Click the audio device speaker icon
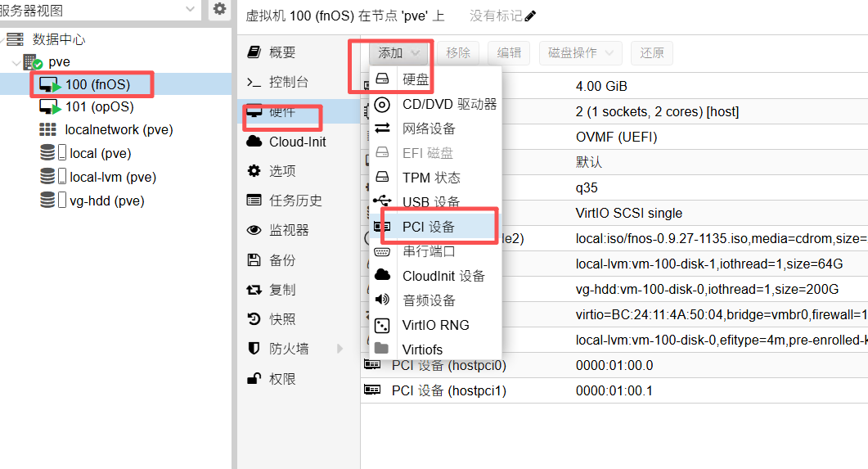This screenshot has height=469, width=868. point(382,300)
